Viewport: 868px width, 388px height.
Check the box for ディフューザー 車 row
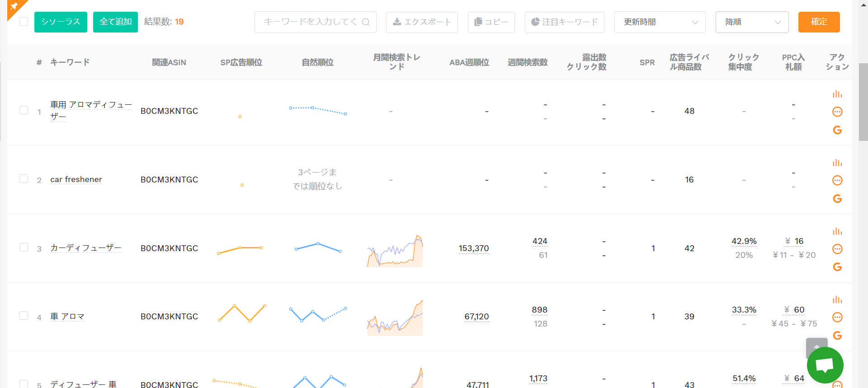(24, 384)
